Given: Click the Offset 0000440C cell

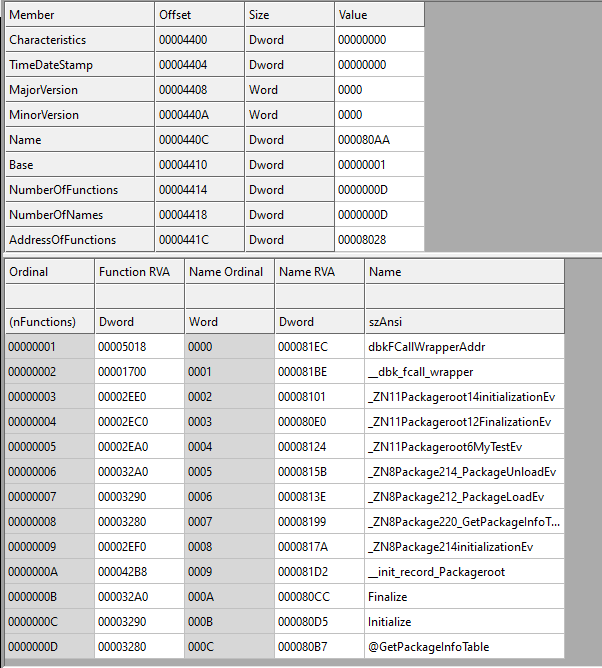Looking at the screenshot, I should coord(200,140).
